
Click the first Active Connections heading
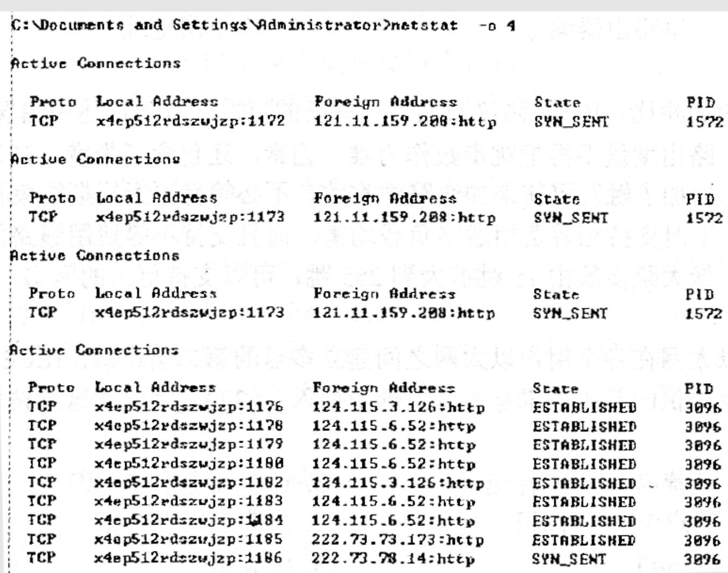click(96, 63)
